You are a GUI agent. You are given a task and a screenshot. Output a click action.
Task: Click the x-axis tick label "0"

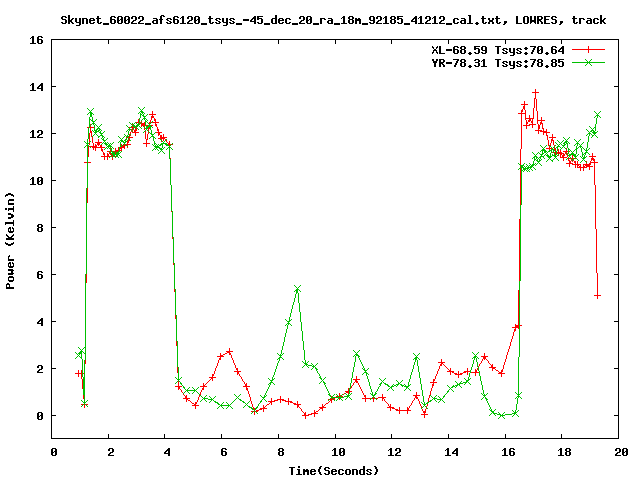(x=54, y=452)
